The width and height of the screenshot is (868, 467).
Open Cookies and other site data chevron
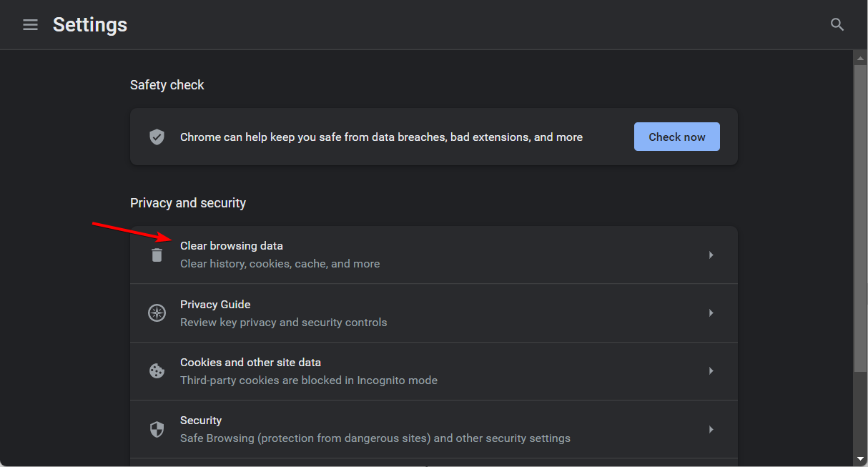pyautogui.click(x=711, y=371)
